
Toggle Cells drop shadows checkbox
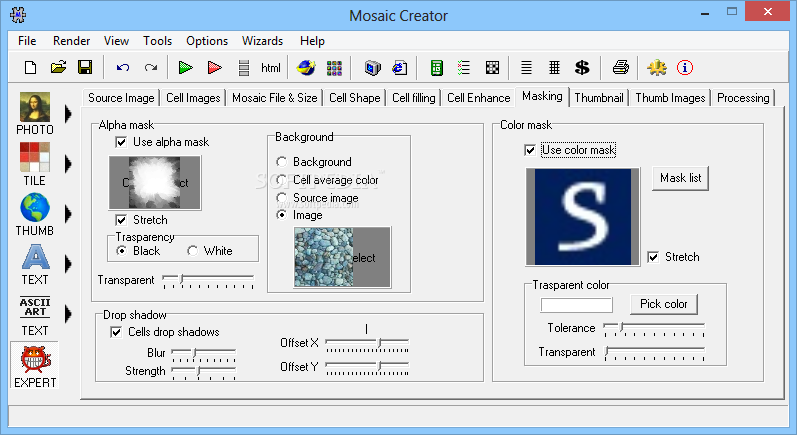pyautogui.click(x=116, y=332)
